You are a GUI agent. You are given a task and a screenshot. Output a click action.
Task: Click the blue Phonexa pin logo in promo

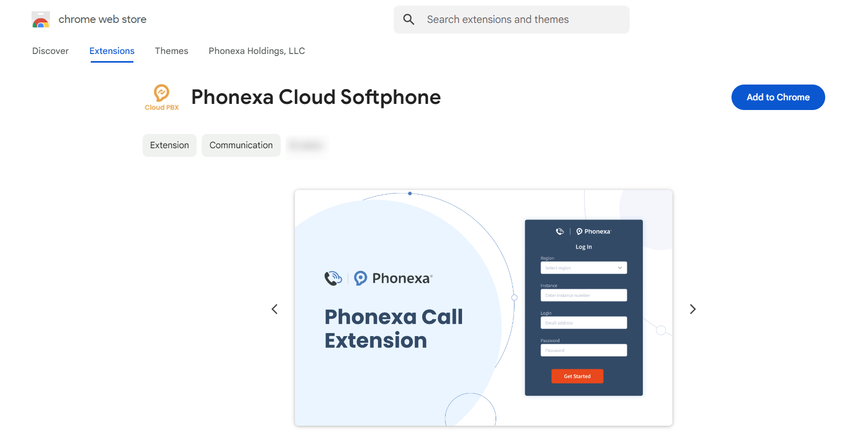361,278
